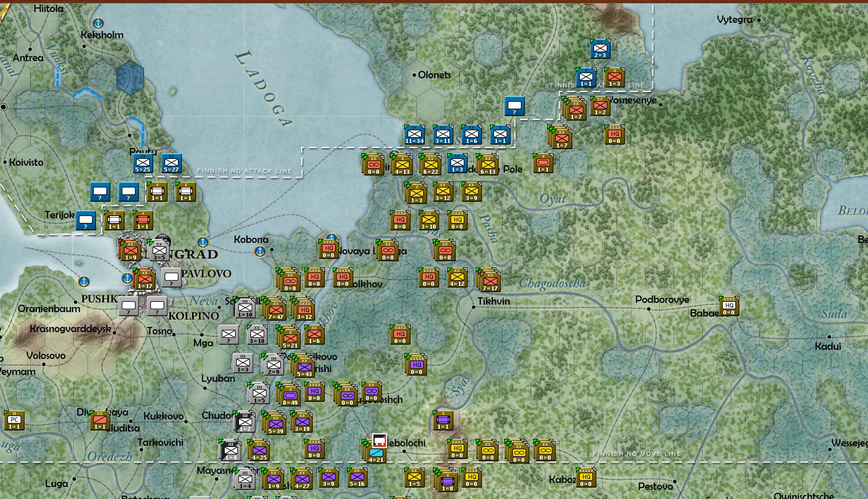Select the yellow 6=13 infantry stack

click(487, 165)
